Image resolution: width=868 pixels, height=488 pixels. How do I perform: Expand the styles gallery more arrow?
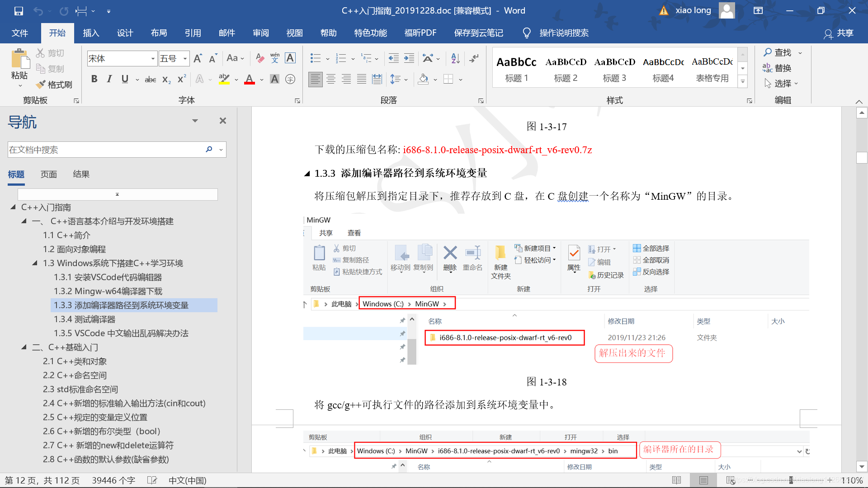[742, 82]
